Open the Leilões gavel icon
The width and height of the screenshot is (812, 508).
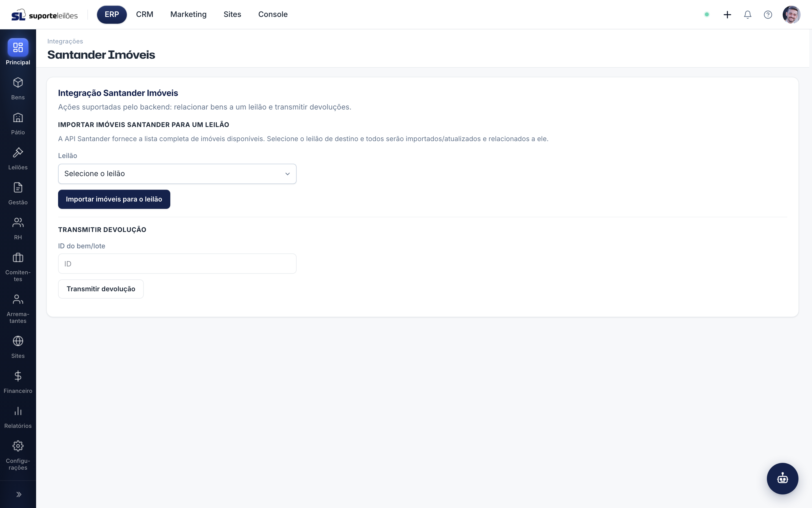pos(18,152)
